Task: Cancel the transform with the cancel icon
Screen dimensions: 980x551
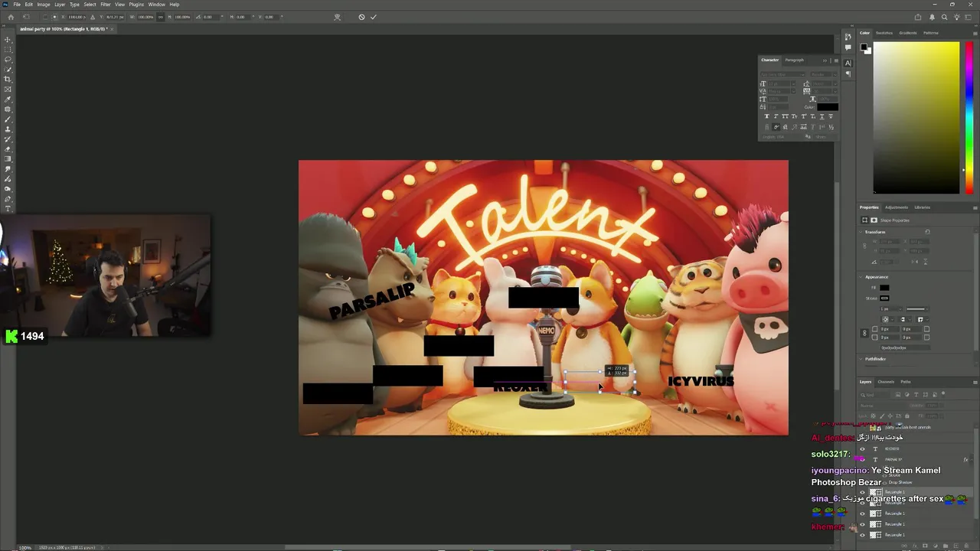Action: (361, 17)
